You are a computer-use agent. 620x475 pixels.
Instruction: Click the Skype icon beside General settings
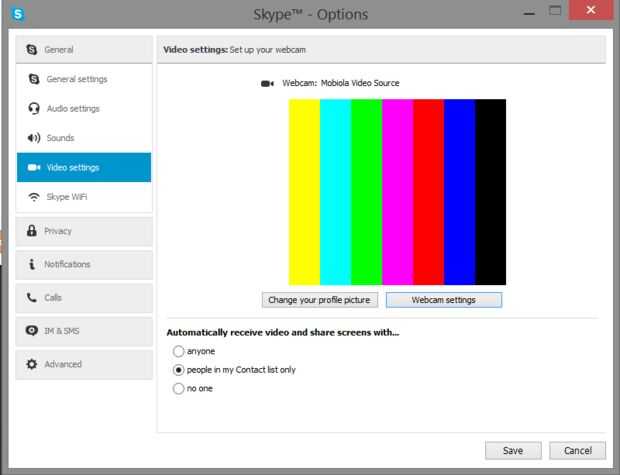click(34, 79)
